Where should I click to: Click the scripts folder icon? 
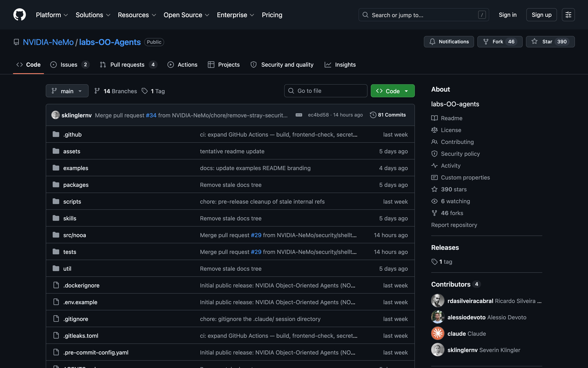(56, 201)
